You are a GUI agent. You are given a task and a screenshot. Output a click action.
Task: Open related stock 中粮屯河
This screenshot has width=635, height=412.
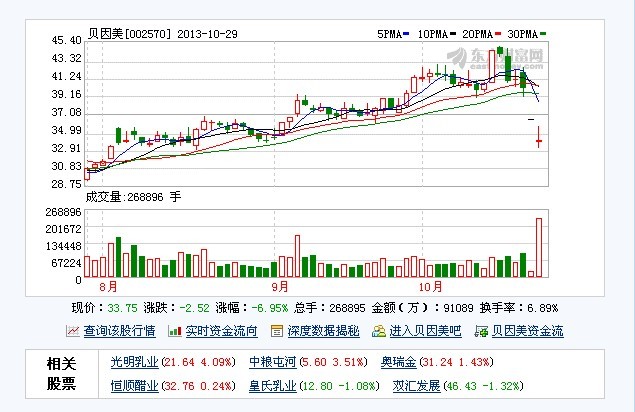click(273, 362)
